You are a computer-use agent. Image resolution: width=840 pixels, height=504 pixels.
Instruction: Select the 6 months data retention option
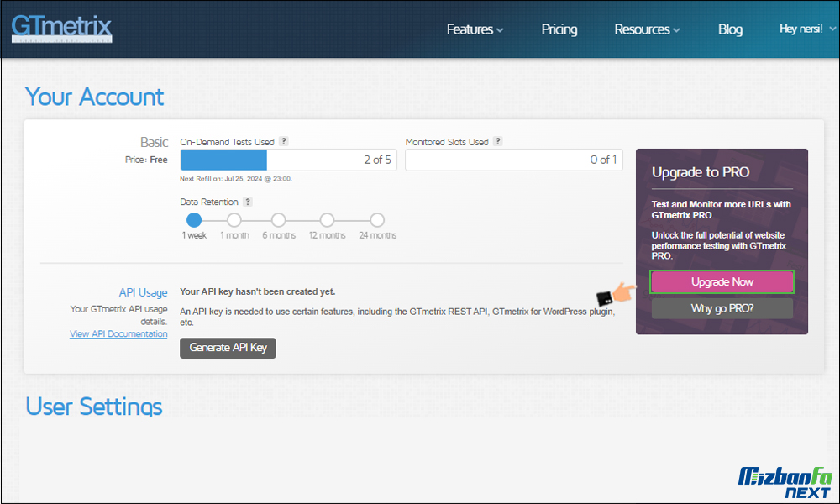(279, 220)
